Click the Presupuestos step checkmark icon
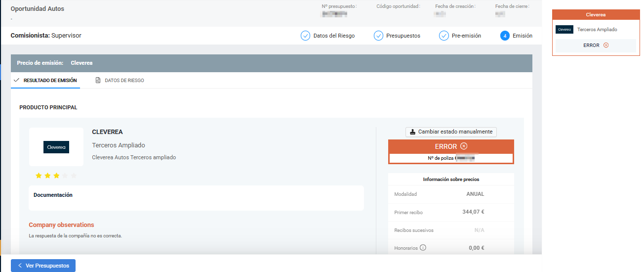 pyautogui.click(x=378, y=36)
